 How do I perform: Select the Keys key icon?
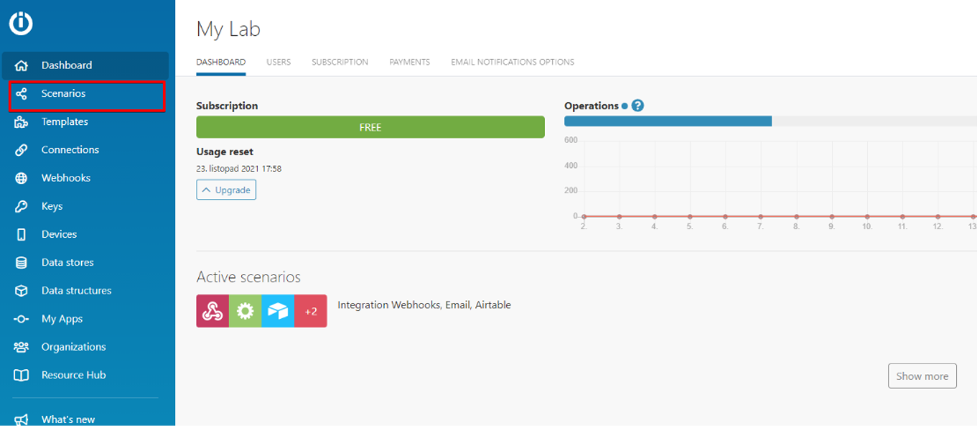click(x=21, y=206)
